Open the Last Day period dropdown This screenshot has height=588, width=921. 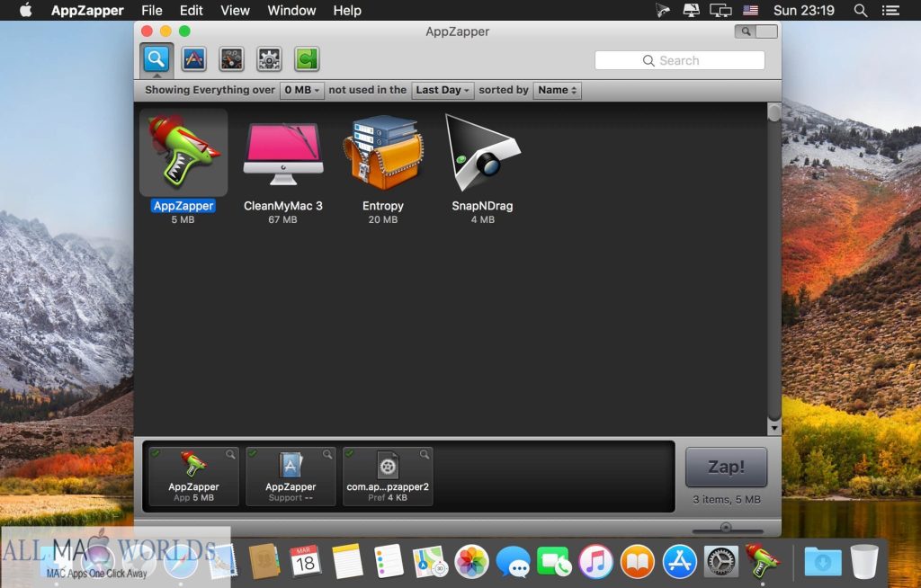click(443, 90)
